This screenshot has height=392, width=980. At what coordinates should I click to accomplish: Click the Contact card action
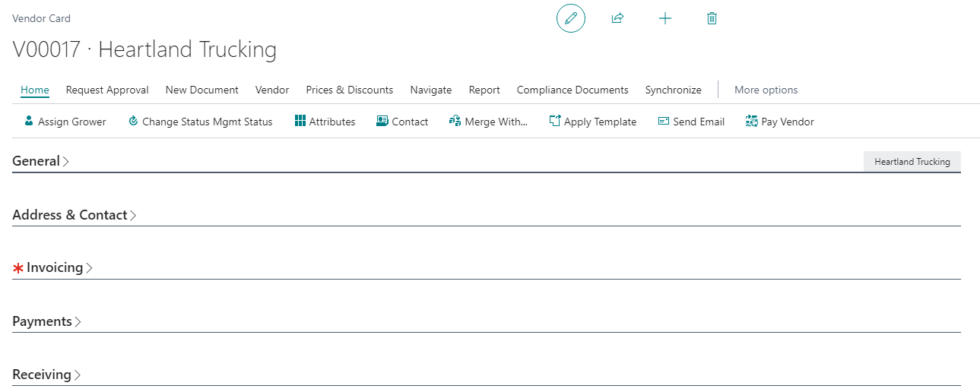coord(402,122)
